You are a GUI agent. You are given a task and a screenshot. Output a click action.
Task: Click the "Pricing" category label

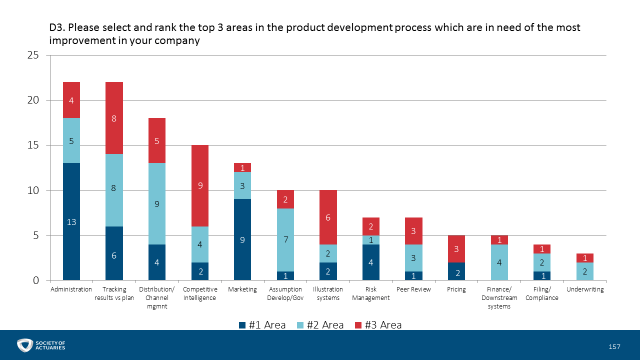pyautogui.click(x=456, y=289)
